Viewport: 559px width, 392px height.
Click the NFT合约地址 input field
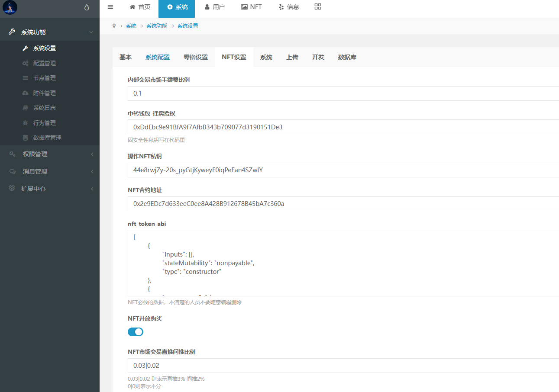(343, 204)
